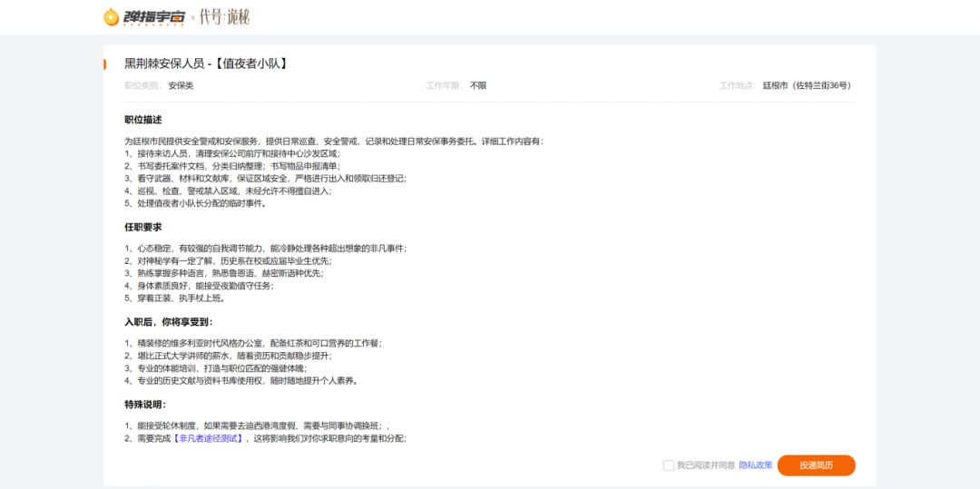This screenshot has height=489, width=980.
Task: Select the 特殊说明 section heading
Action: coord(145,405)
